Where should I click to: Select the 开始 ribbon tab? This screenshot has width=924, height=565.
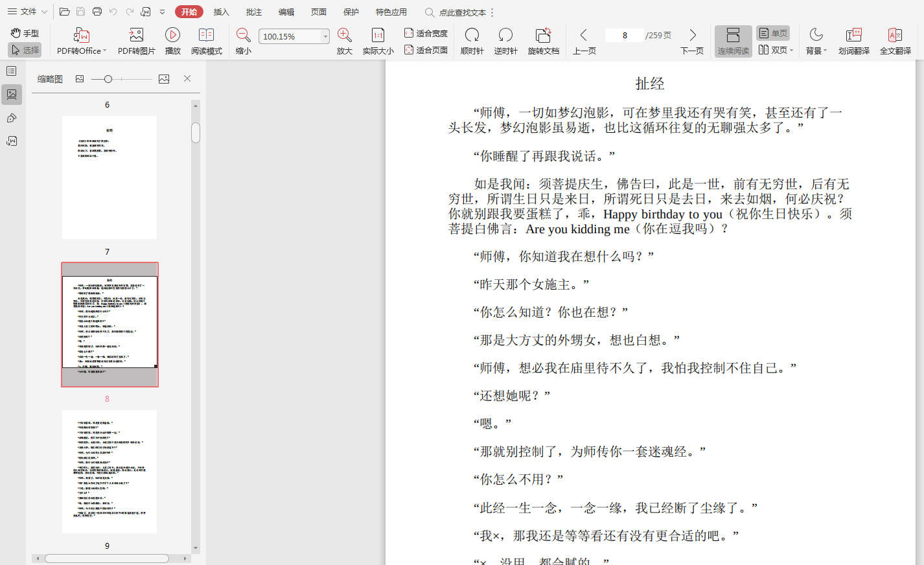pyautogui.click(x=189, y=12)
